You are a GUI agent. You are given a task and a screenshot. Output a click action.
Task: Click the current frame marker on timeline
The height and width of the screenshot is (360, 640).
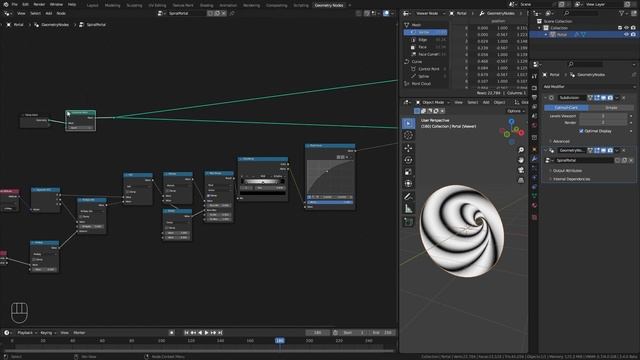(x=280, y=340)
